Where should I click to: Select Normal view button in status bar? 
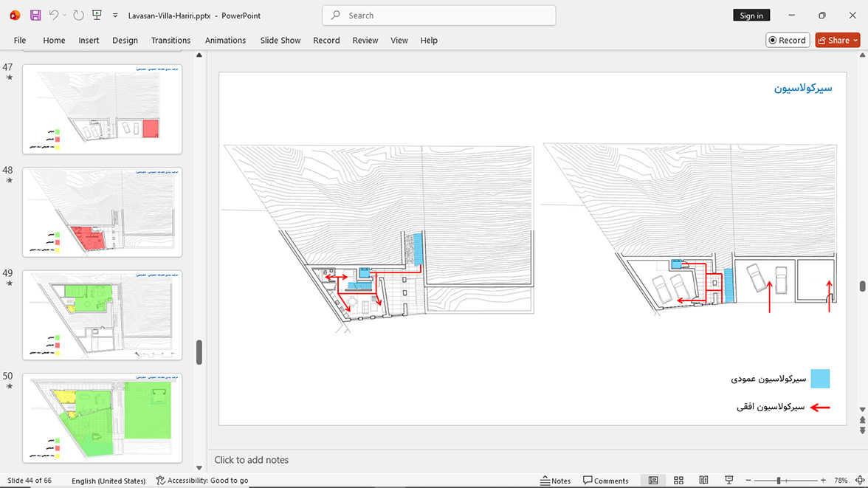coord(653,480)
